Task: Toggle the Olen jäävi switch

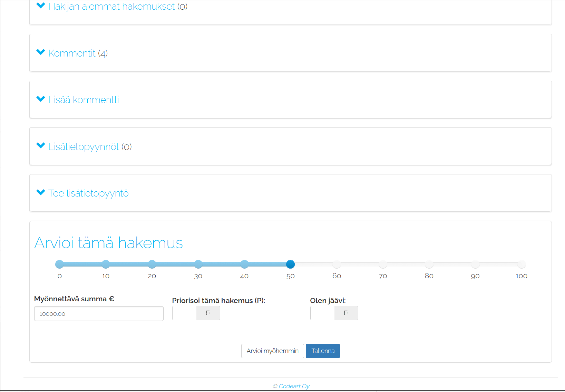Action: click(x=334, y=313)
